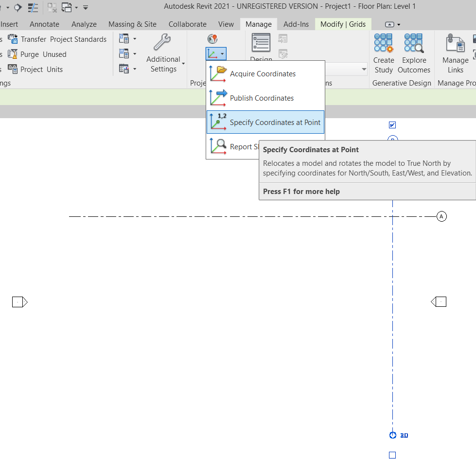Click Transfer Project Standards
The image size is (476, 459).
point(57,39)
